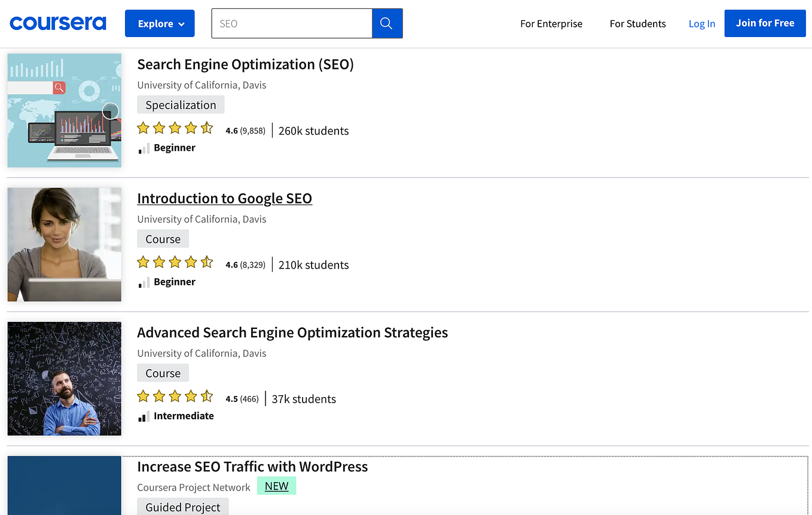Focus the SEO search input field

coord(292,23)
